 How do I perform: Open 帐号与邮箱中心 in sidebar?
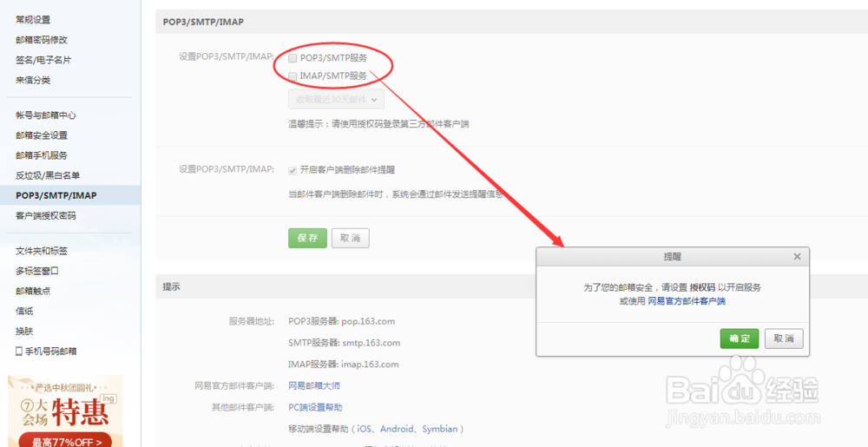(46, 115)
